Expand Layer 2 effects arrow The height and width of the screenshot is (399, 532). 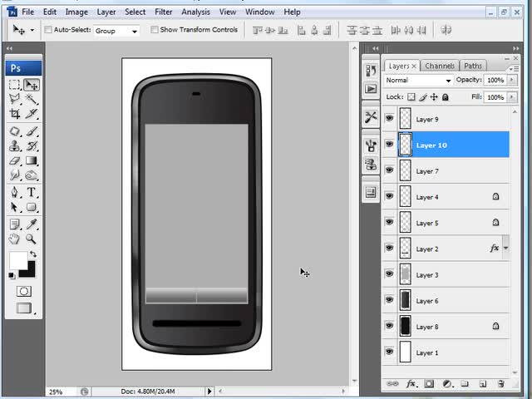[x=506, y=249]
